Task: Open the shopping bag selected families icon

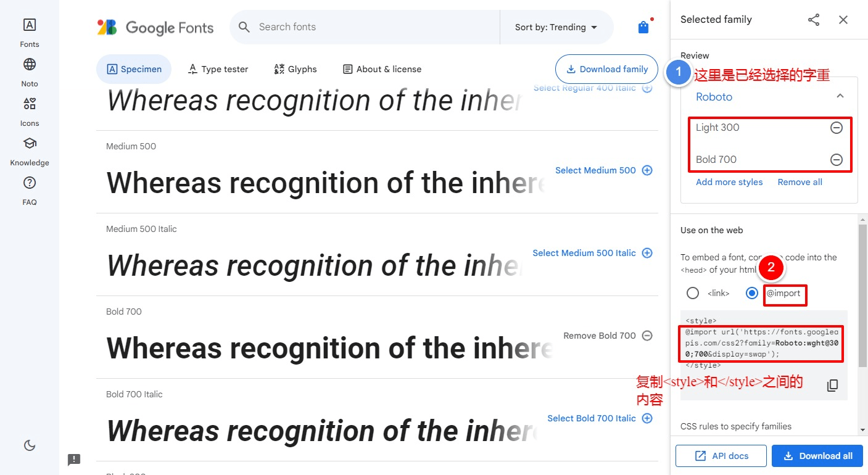Action: [x=643, y=27]
